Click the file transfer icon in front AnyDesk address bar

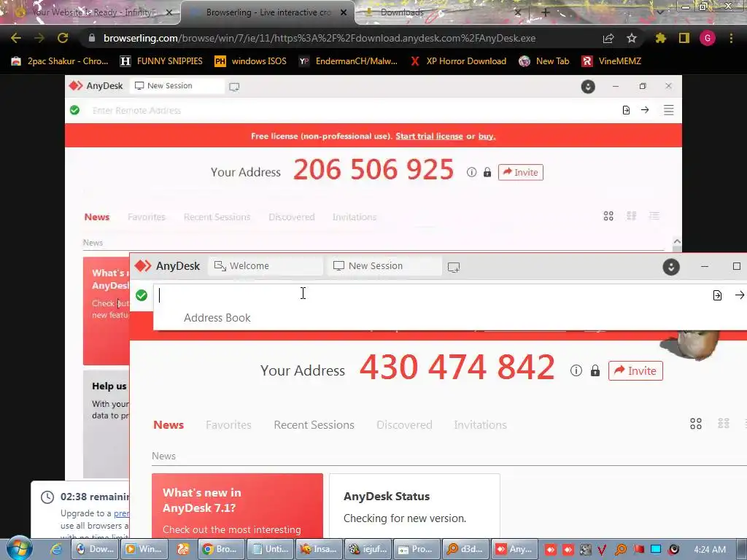(717, 295)
